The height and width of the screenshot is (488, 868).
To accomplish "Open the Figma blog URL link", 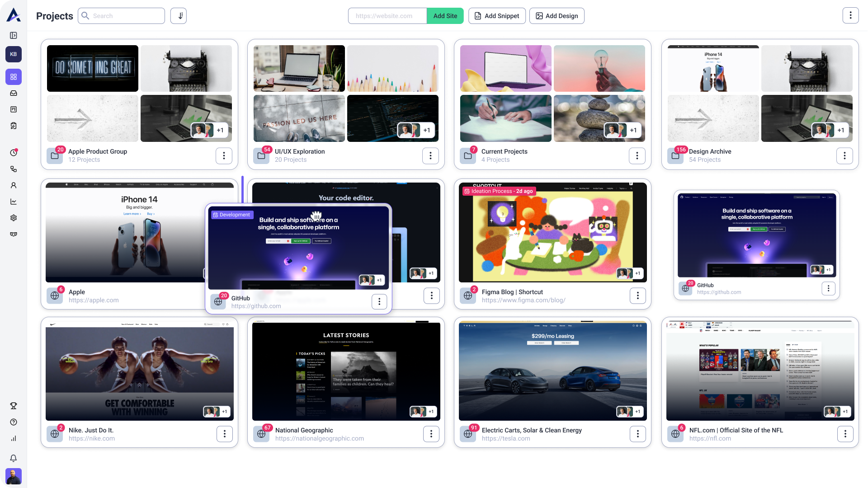I will [x=524, y=300].
